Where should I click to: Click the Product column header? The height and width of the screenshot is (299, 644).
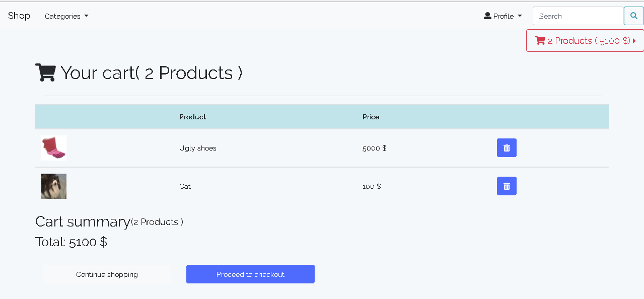click(x=192, y=117)
